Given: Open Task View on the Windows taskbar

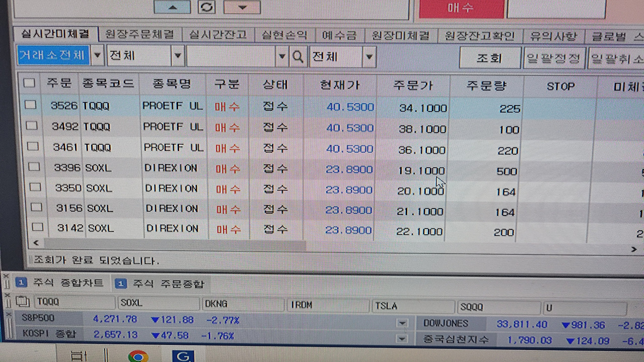Looking at the screenshot, I should click(79, 356).
